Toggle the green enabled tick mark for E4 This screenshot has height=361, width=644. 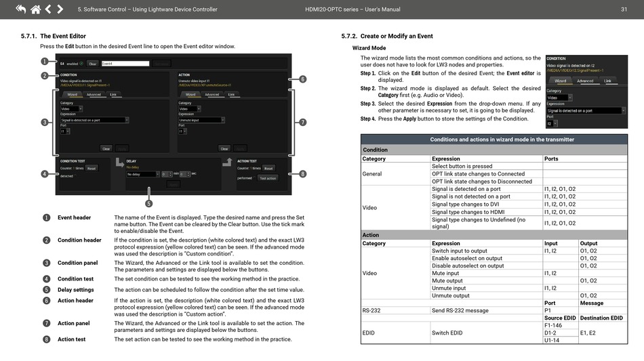[x=81, y=64]
